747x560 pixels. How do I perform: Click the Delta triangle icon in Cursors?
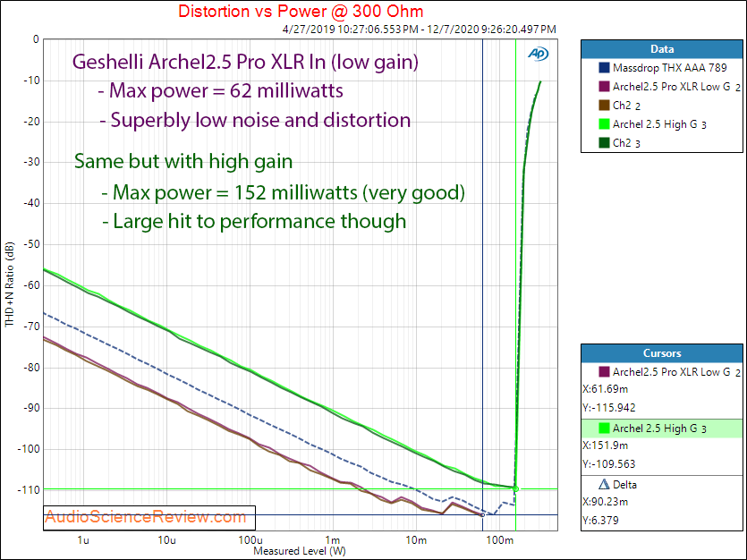(604, 484)
